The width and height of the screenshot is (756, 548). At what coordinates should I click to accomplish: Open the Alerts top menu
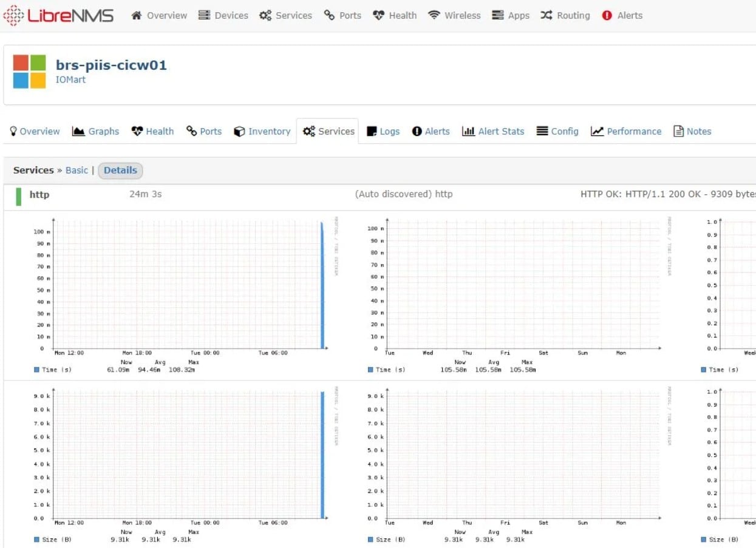[x=622, y=15]
